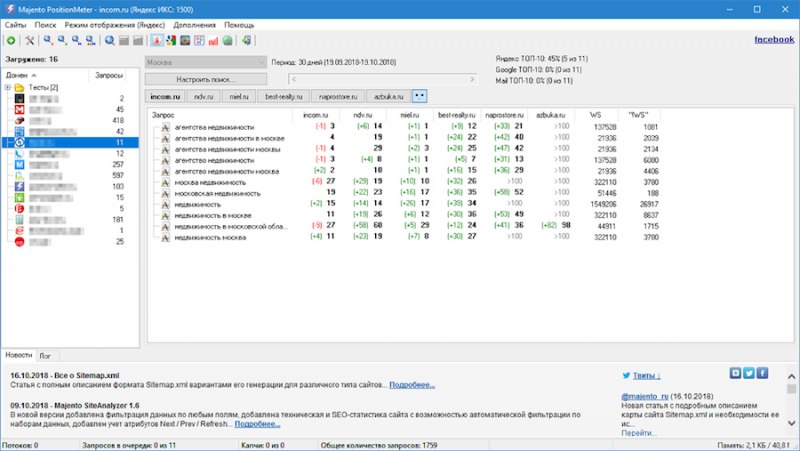Click left arrow of period scrollbar
800x451 pixels.
coord(293,79)
